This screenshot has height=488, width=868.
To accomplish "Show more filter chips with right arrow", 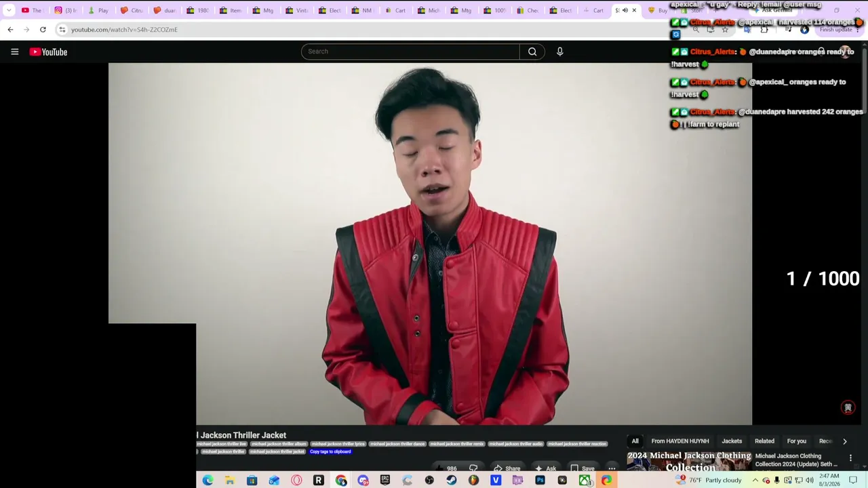I will [x=845, y=441].
